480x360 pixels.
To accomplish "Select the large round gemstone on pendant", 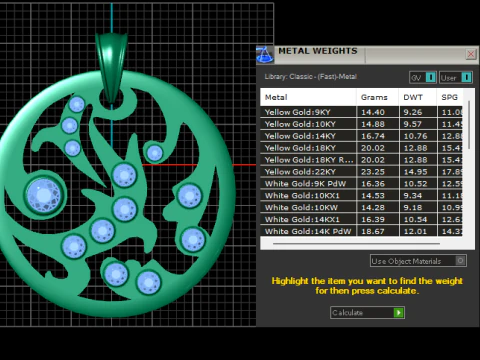I will pos(44,195).
